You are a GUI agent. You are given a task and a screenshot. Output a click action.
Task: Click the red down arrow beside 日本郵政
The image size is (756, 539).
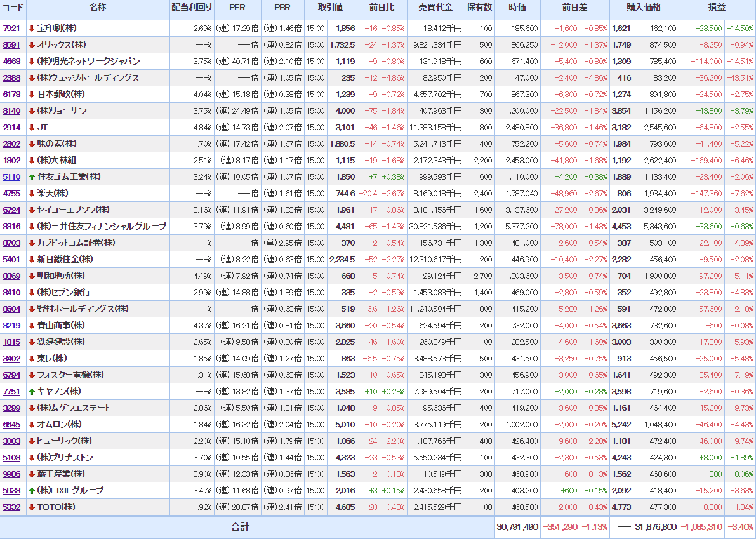32,94
